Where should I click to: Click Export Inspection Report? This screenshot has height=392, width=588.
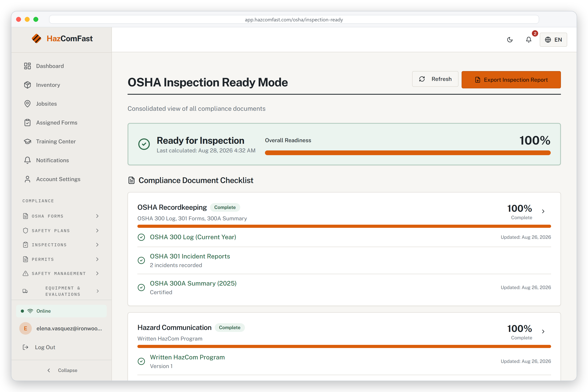click(x=511, y=80)
